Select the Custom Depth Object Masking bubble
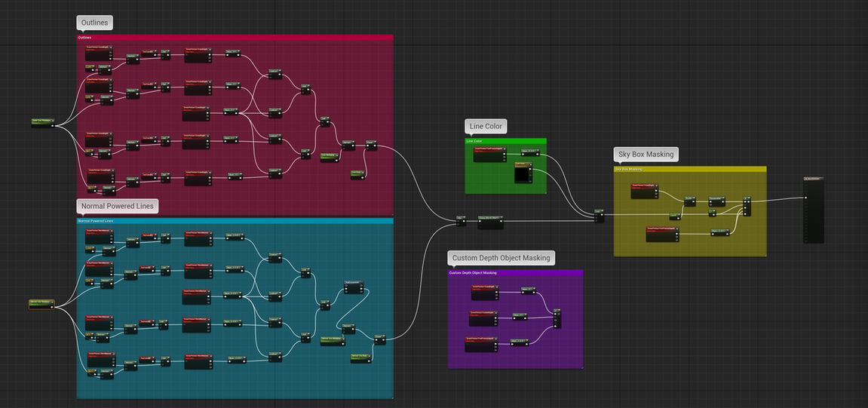Screen dimensions: 868x408 (501, 258)
